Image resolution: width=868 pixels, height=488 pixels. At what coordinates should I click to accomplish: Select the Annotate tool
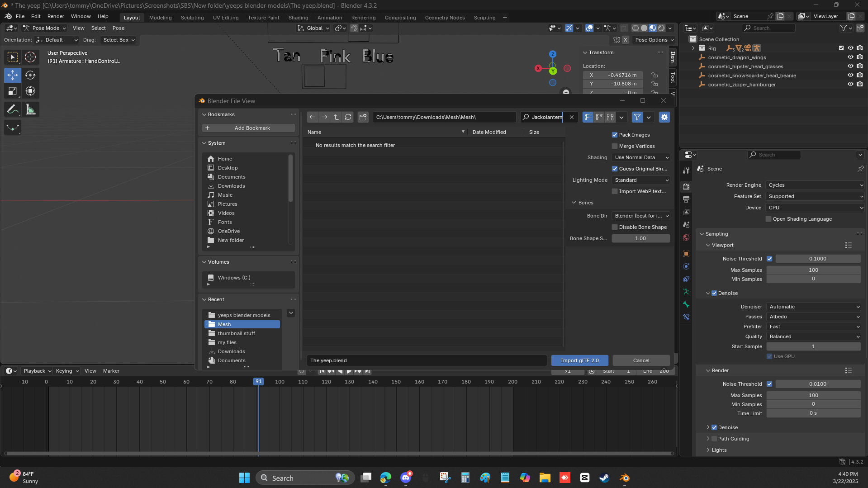pos(13,109)
